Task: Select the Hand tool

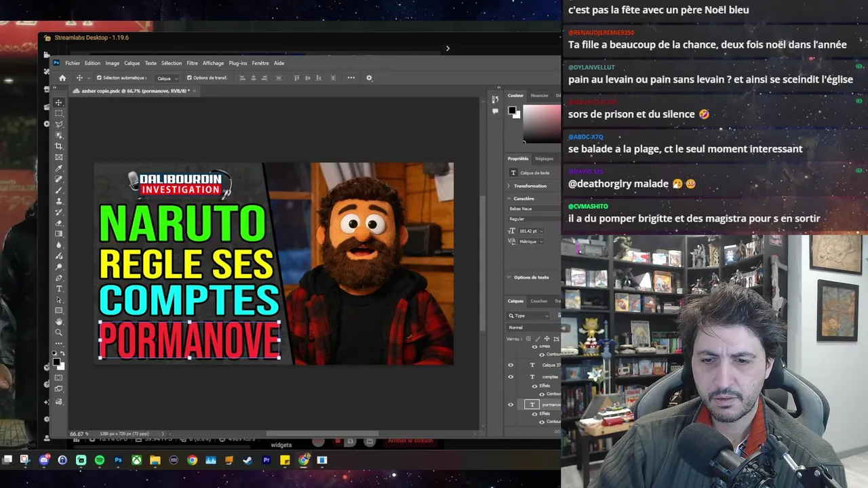Action: pyautogui.click(x=59, y=321)
